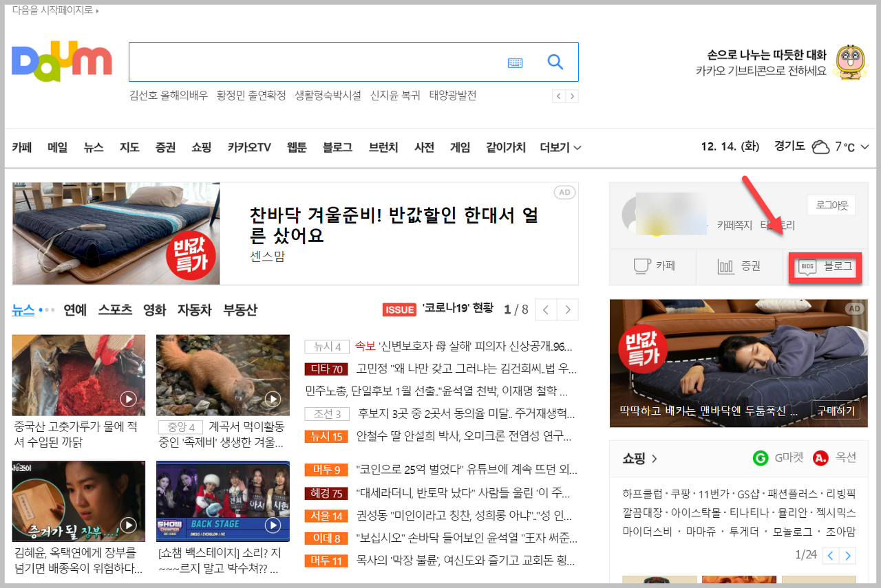881x588 pixels.
Task: Click the magnifier search icon
Action: coord(555,62)
